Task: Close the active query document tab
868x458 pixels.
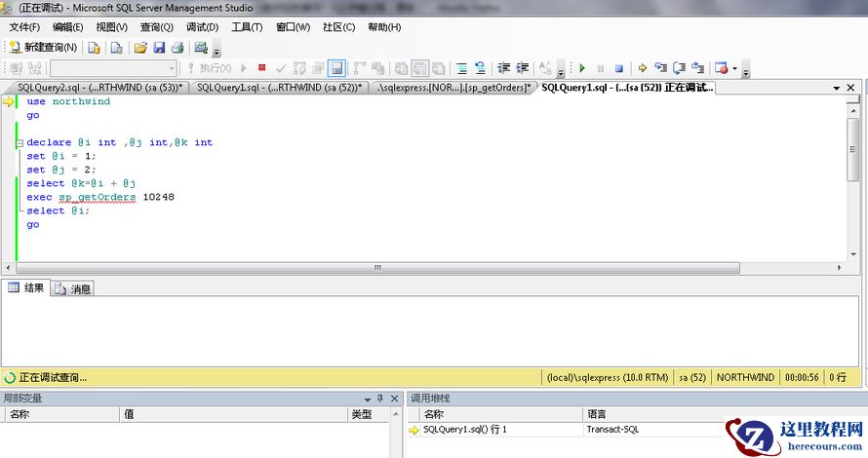Action: click(850, 88)
